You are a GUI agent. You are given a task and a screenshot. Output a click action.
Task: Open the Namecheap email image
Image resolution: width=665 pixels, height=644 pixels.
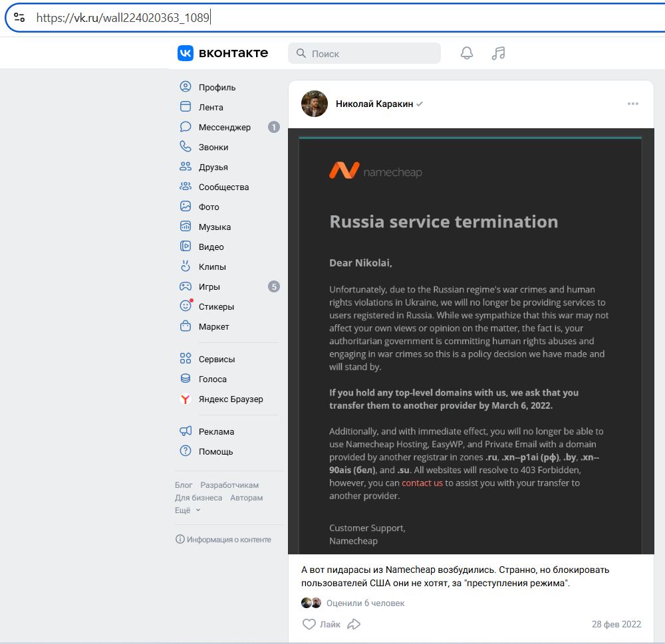471,341
